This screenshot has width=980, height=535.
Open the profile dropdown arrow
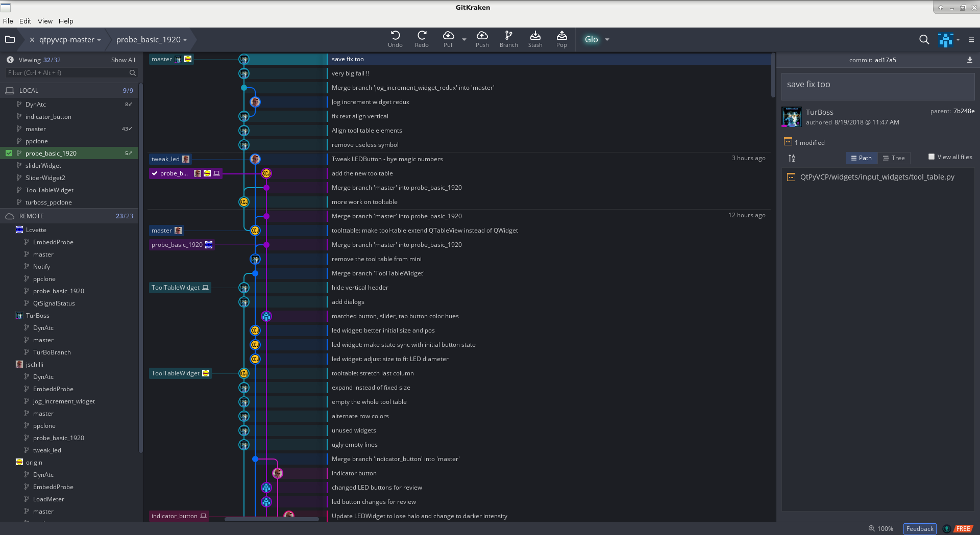click(958, 40)
